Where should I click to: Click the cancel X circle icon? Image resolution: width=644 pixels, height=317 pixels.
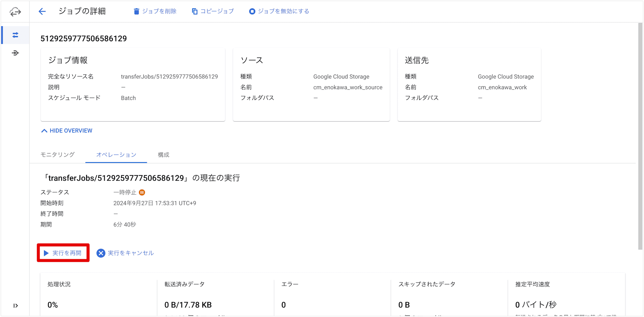pyautogui.click(x=101, y=253)
